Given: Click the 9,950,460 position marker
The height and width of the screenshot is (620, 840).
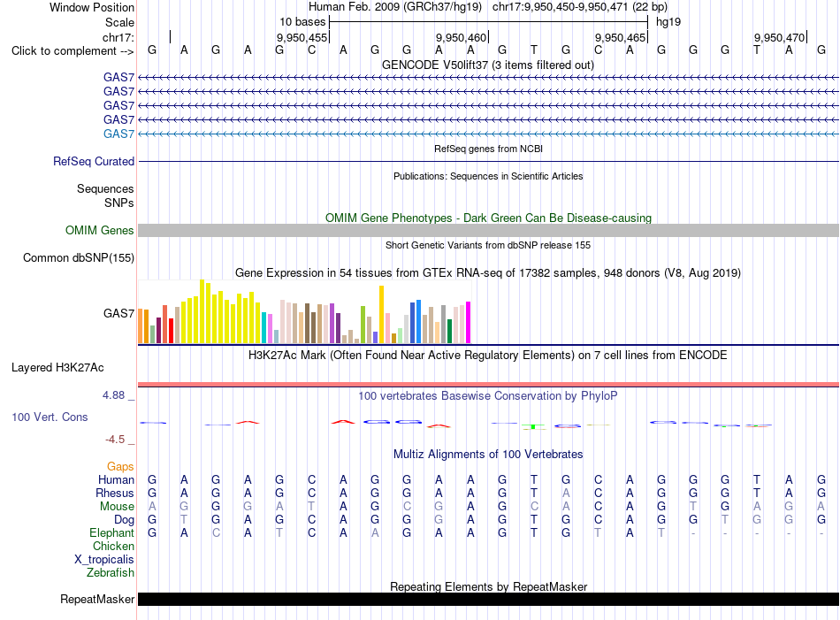Looking at the screenshot, I should point(461,37).
